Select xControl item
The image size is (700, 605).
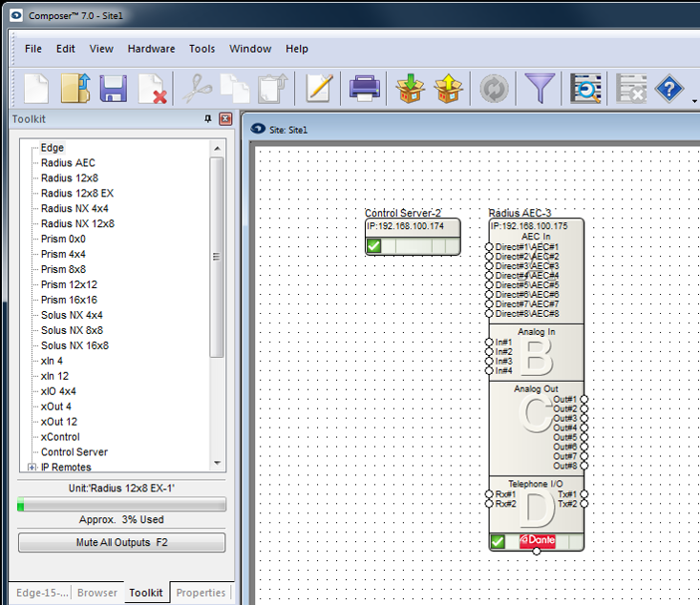(x=60, y=437)
